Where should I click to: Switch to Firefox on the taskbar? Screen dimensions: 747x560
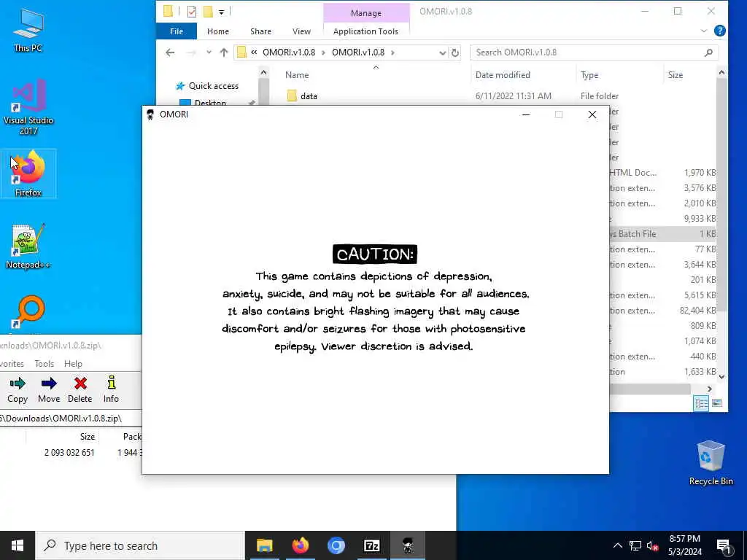pos(300,545)
